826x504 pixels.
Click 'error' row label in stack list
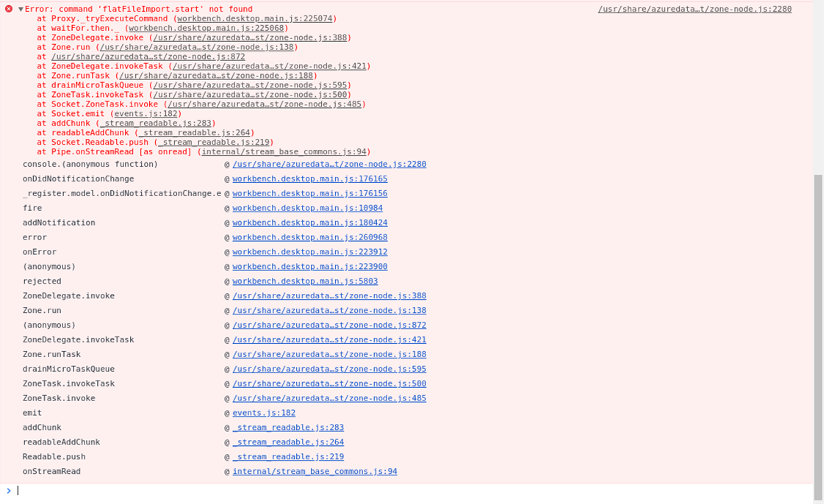coord(35,237)
